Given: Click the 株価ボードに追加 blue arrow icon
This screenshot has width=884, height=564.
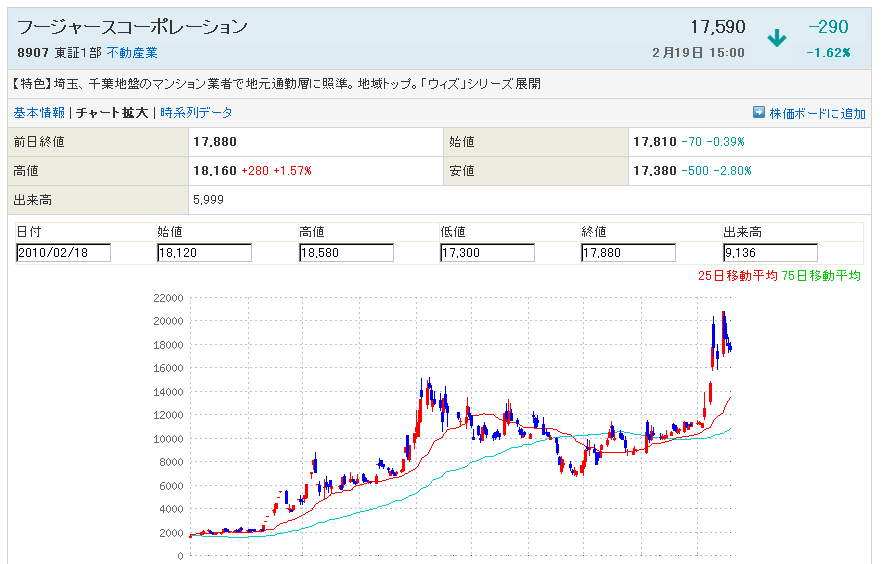Looking at the screenshot, I should coord(759,113).
